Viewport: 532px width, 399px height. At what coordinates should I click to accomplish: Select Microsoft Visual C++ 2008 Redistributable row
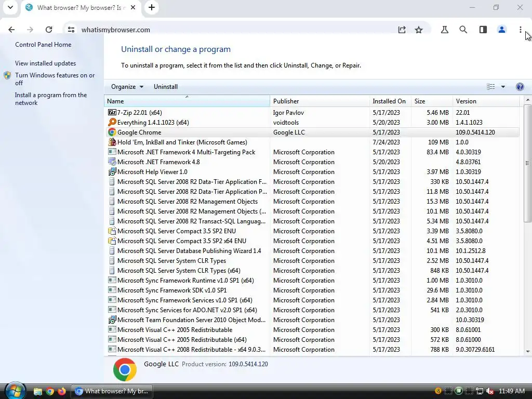pos(312,350)
